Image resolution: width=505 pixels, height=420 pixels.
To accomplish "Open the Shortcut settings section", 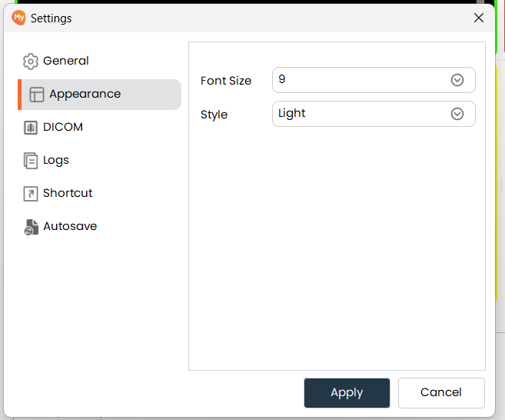I will pyautogui.click(x=68, y=193).
